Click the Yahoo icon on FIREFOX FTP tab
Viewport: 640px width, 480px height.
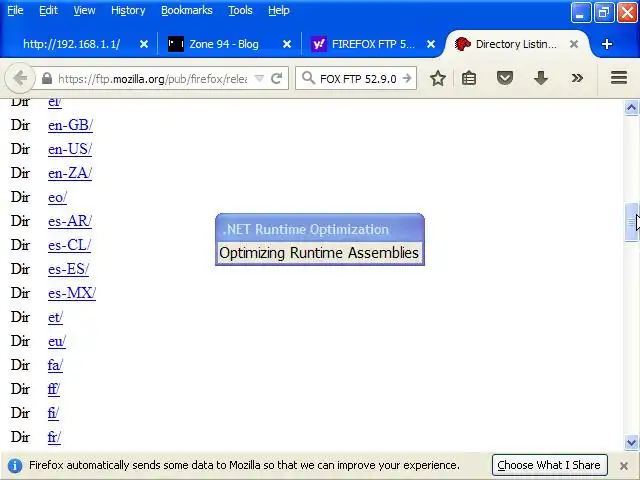[x=319, y=44]
